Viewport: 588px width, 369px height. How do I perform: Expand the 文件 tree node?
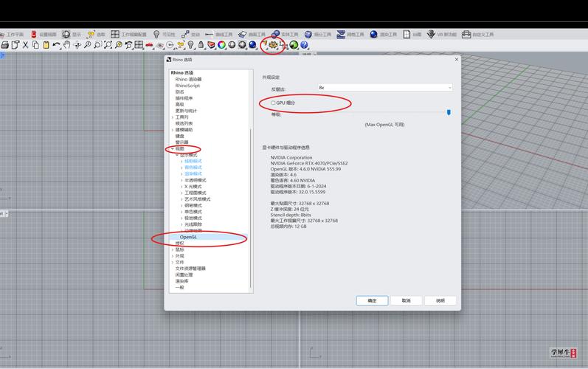(173, 262)
